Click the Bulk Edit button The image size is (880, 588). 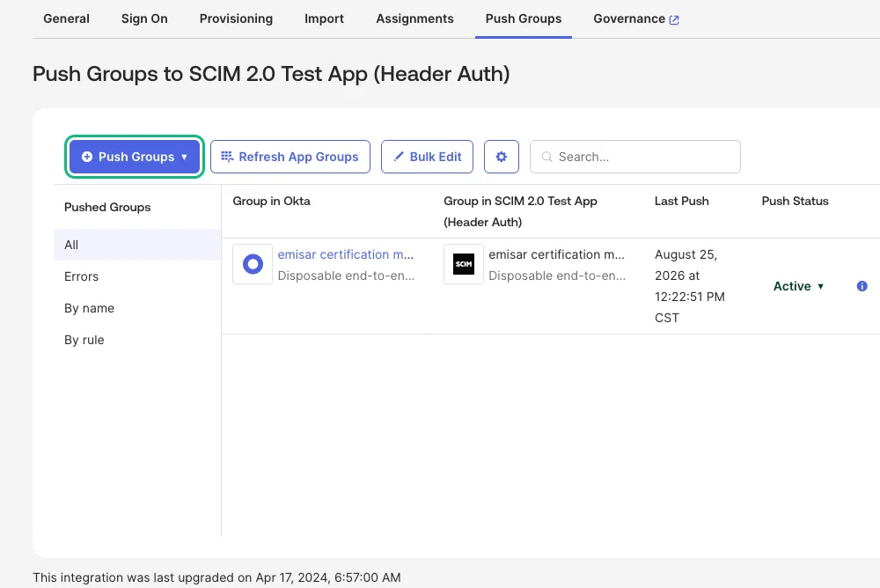pyautogui.click(x=427, y=157)
